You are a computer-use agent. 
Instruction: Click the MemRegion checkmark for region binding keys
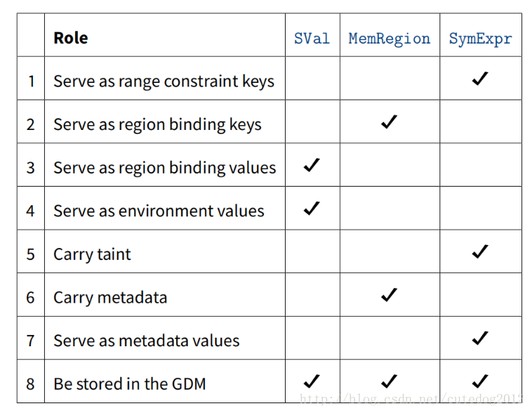pos(389,122)
